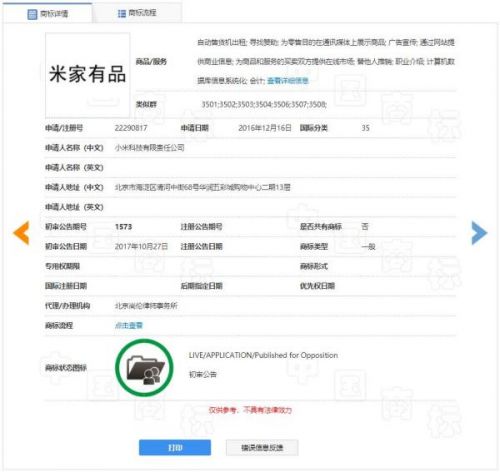The width and height of the screenshot is (500, 472).
Task: Click the 注册公告期号 label
Action: tap(201, 227)
